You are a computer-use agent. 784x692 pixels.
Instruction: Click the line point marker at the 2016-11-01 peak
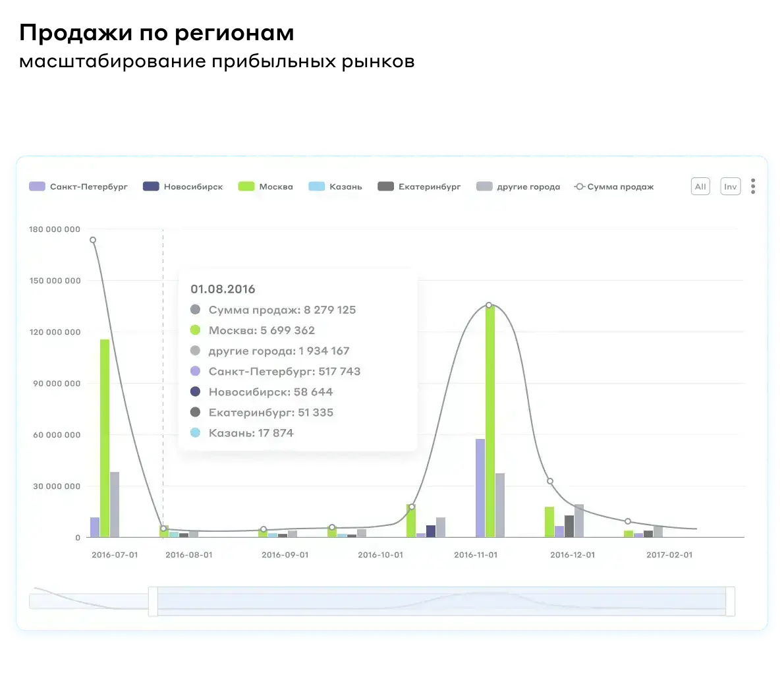click(489, 305)
